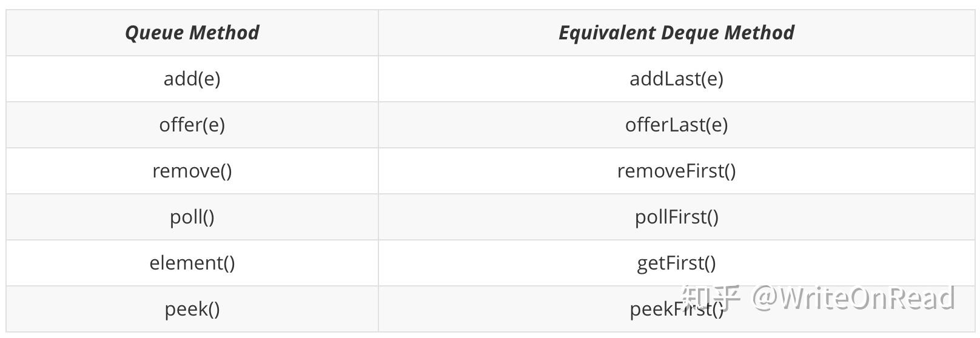Click the column divider in the header row
The image size is (980, 338).
coord(378,33)
